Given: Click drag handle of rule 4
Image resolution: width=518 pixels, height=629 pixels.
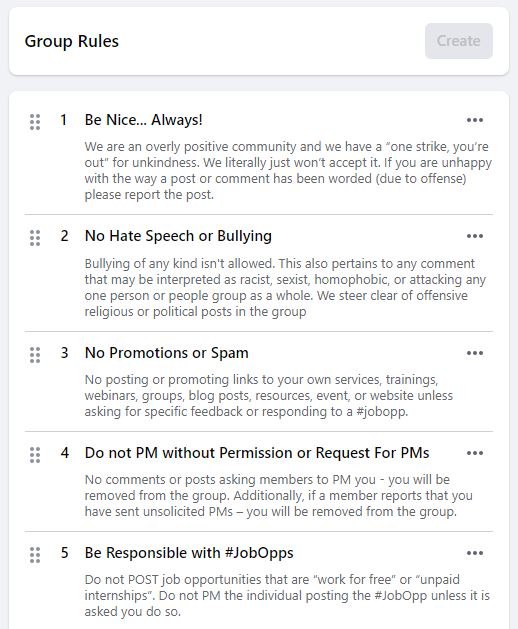Looking at the screenshot, I should click(x=35, y=455).
